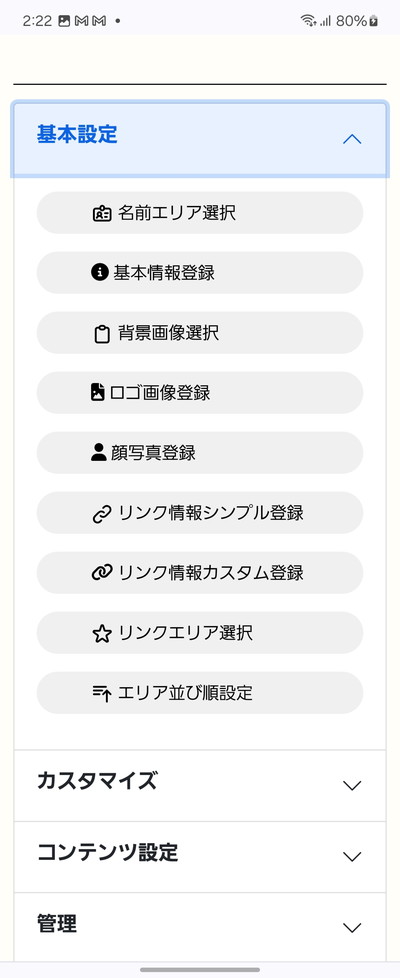Tap the chain icon for リンク情報カスタム登録
Screen dimensions: 400x978
click(102, 573)
